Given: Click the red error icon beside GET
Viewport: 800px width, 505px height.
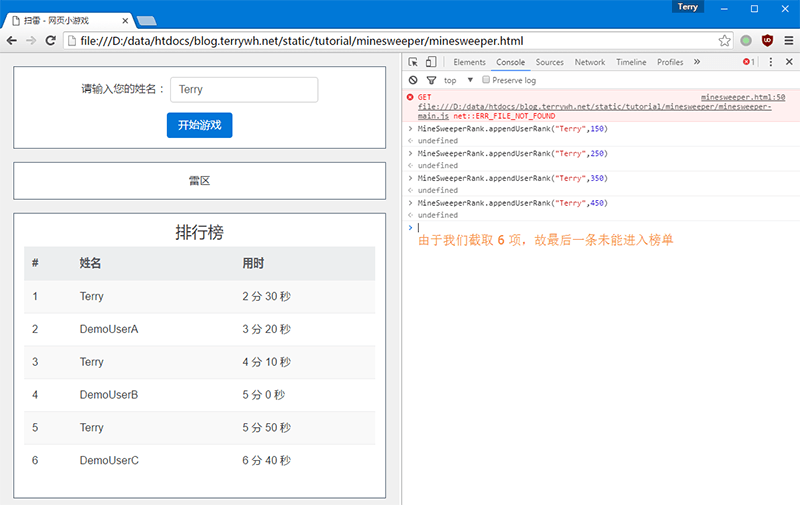Looking at the screenshot, I should click(410, 97).
